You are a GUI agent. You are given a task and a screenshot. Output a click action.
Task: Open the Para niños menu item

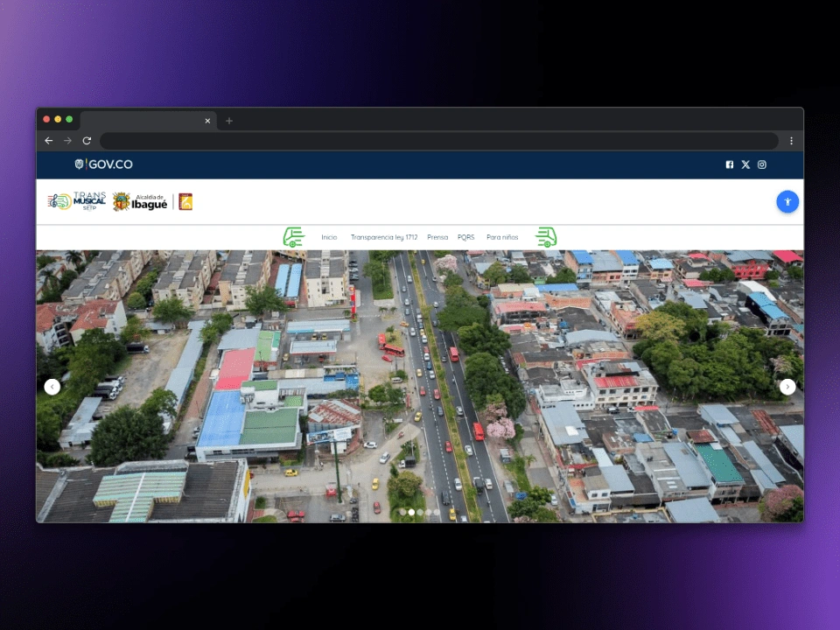point(502,237)
